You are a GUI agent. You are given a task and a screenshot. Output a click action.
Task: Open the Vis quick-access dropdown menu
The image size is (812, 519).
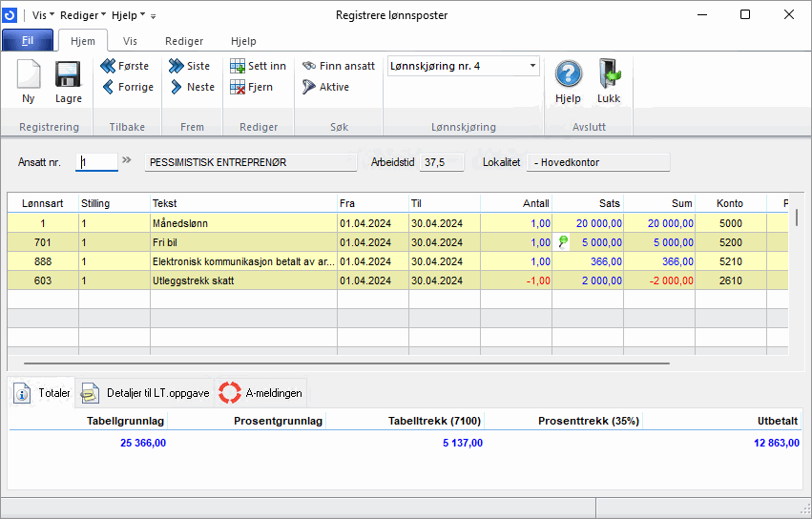[44, 15]
